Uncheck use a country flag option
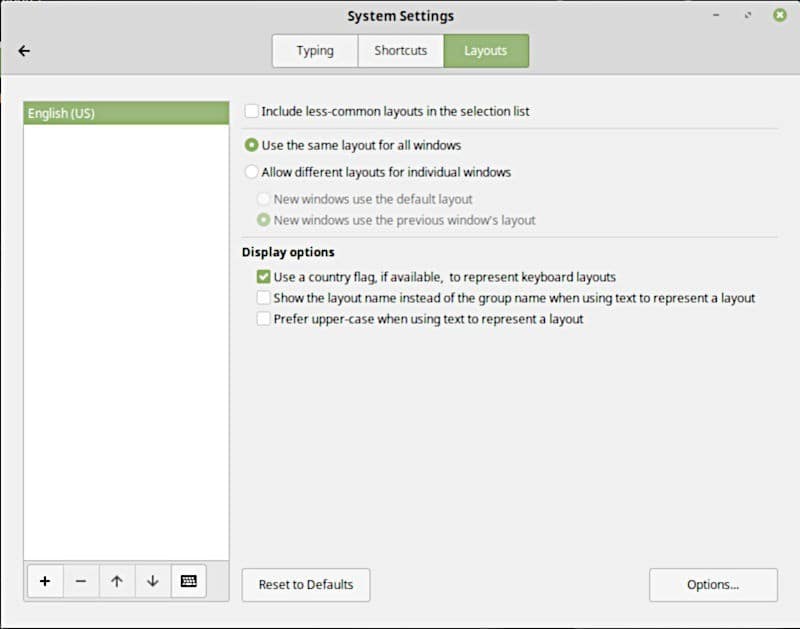The image size is (800, 629). [x=263, y=276]
